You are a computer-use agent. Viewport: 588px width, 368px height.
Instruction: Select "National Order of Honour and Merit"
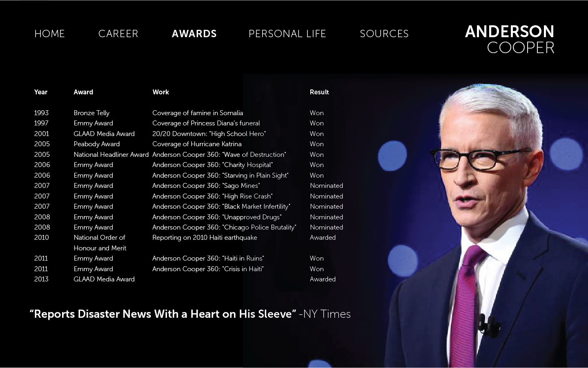pos(100,243)
